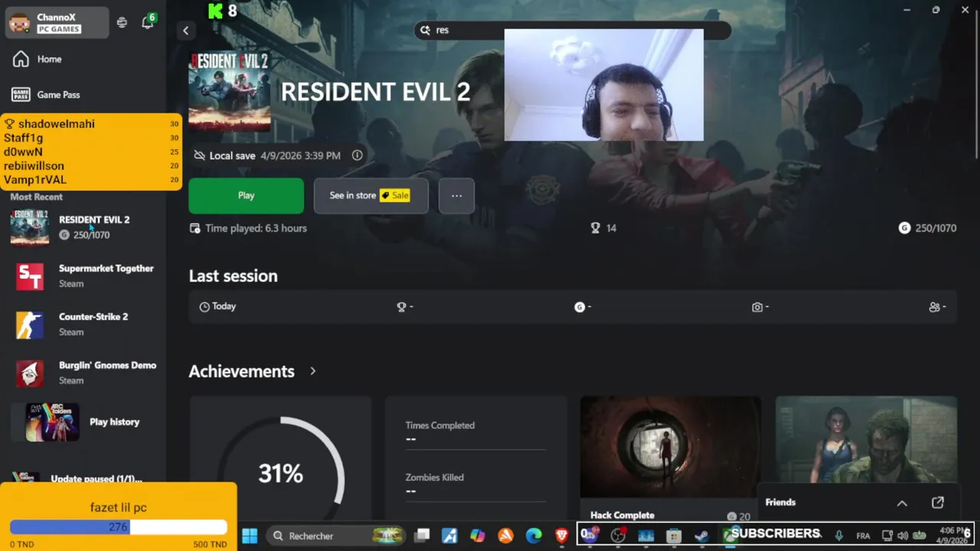Open Task View on taskbar
Viewport: 980px width, 551px height.
422,536
